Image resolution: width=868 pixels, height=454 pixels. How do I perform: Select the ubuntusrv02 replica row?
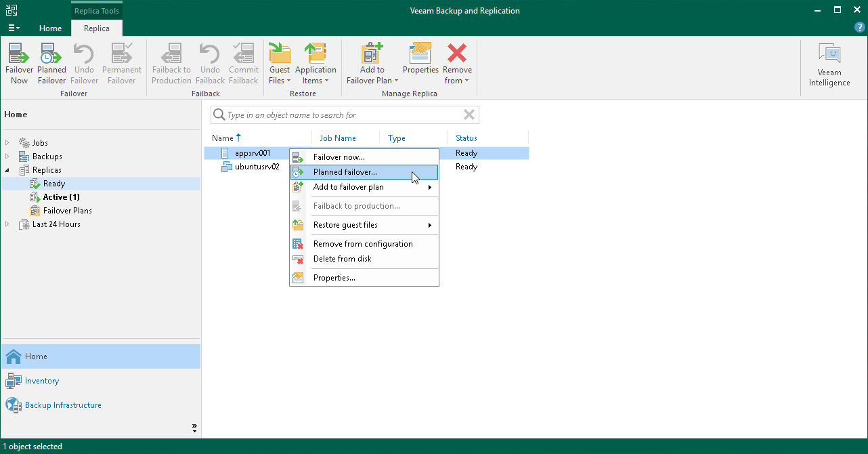(366, 167)
